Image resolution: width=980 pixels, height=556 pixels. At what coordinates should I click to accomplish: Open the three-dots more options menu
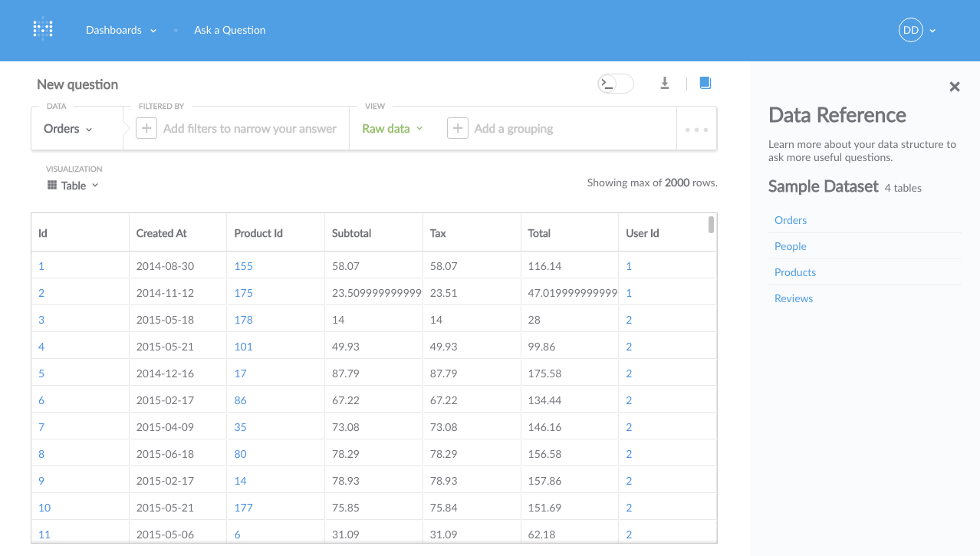(x=696, y=130)
